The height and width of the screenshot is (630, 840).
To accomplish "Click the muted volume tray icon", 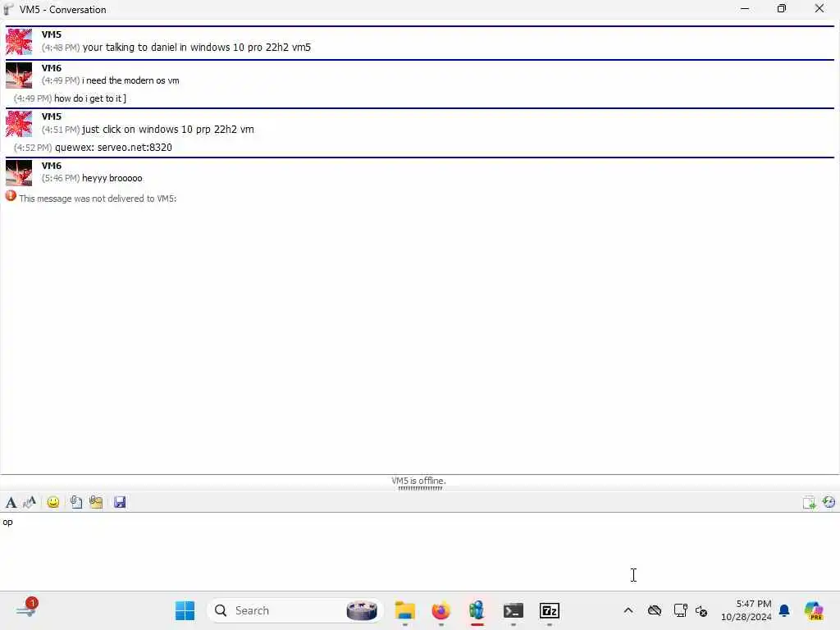I will [701, 610].
